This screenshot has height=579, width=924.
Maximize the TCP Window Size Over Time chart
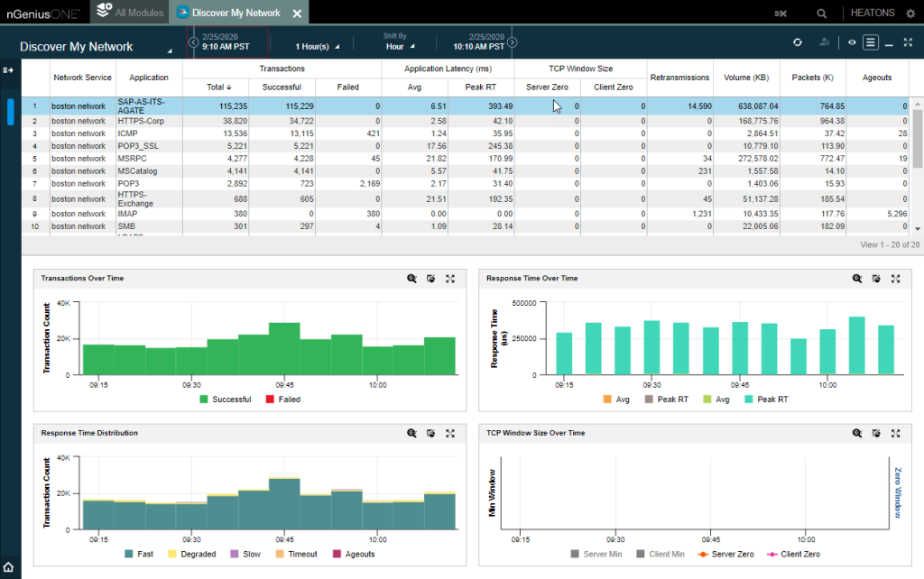896,434
